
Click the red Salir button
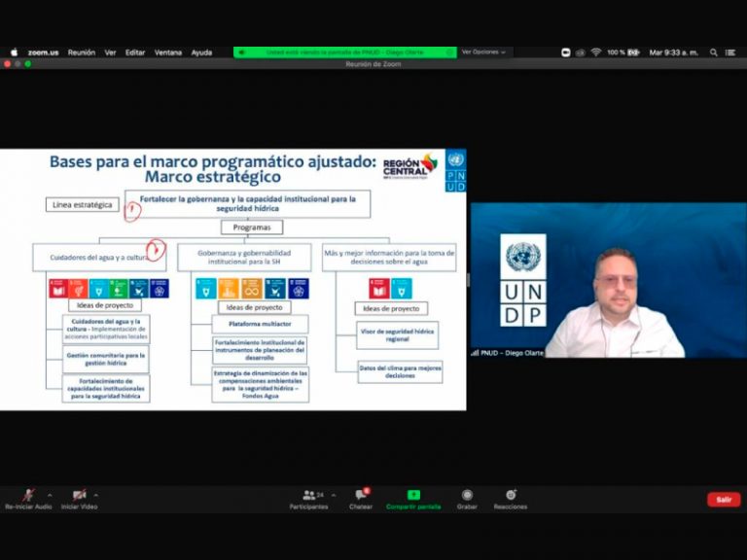[x=723, y=499]
